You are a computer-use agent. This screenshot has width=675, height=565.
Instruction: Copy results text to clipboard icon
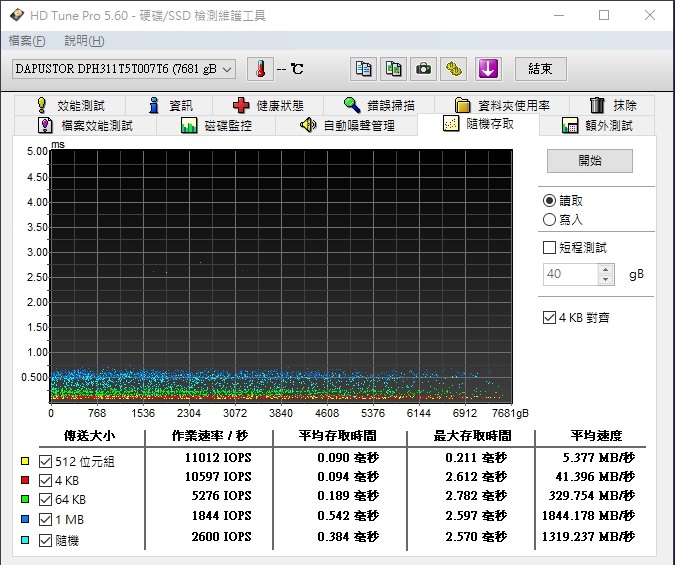pos(363,69)
